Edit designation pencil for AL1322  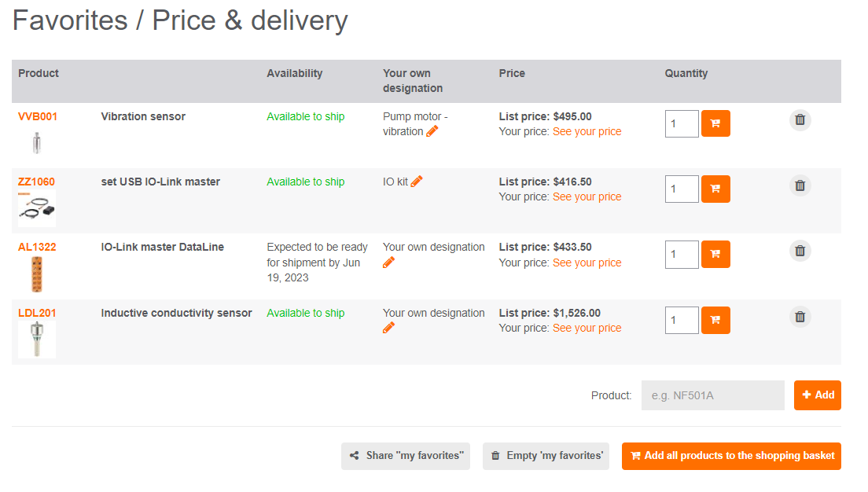(388, 263)
